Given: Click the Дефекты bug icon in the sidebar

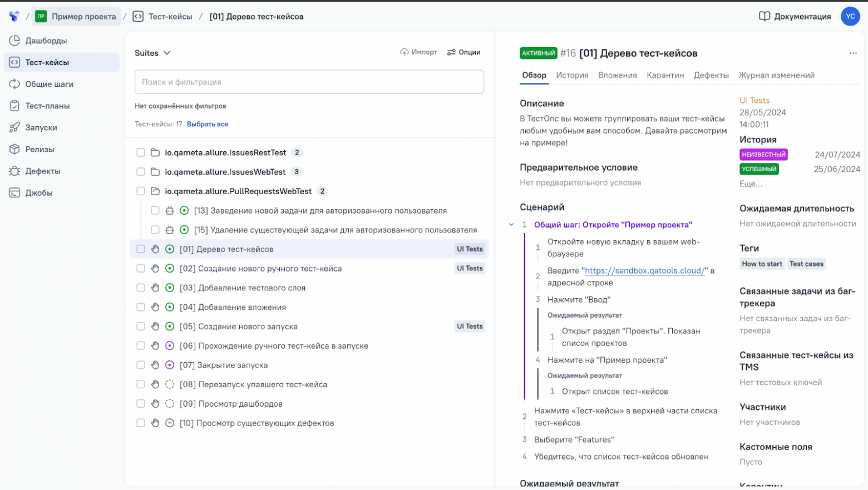Looking at the screenshot, I should [14, 171].
